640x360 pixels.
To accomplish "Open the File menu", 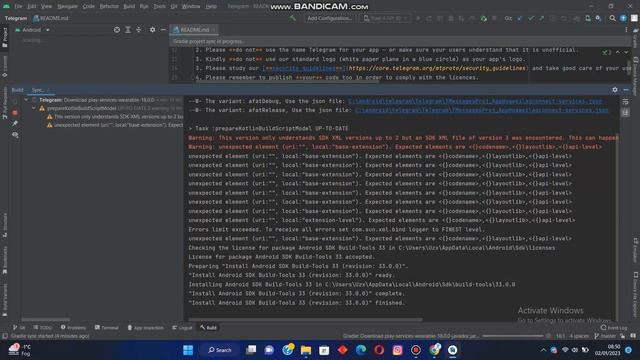I will coord(18,7).
